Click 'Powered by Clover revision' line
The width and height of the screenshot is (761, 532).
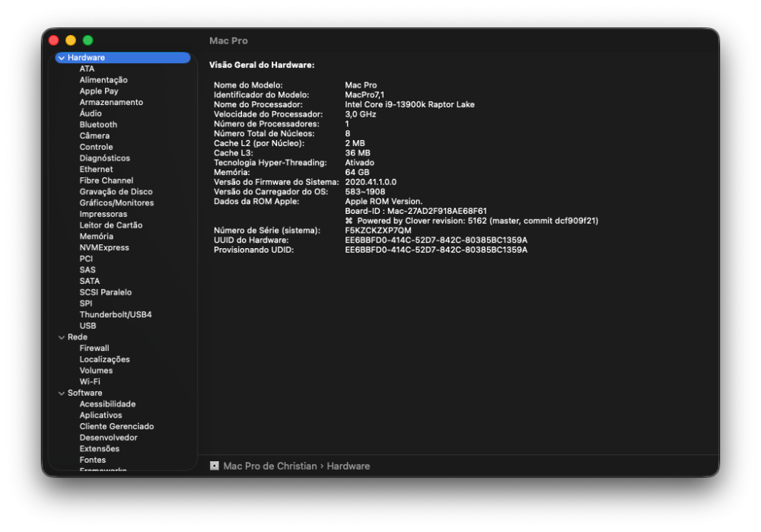click(x=471, y=221)
